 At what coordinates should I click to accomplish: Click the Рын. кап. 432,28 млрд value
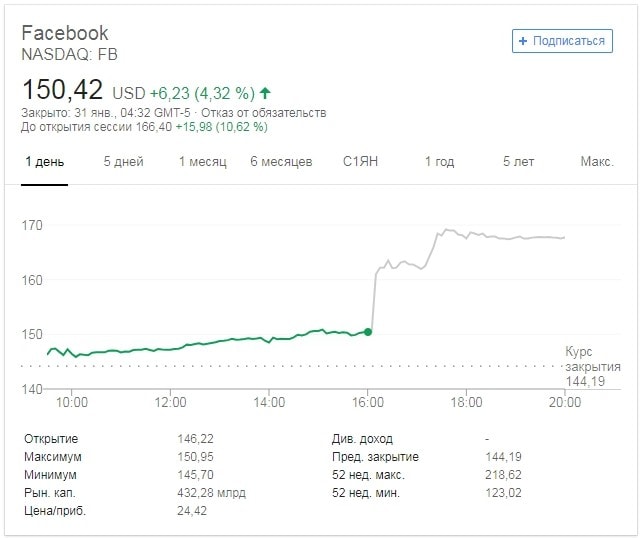tap(211, 493)
